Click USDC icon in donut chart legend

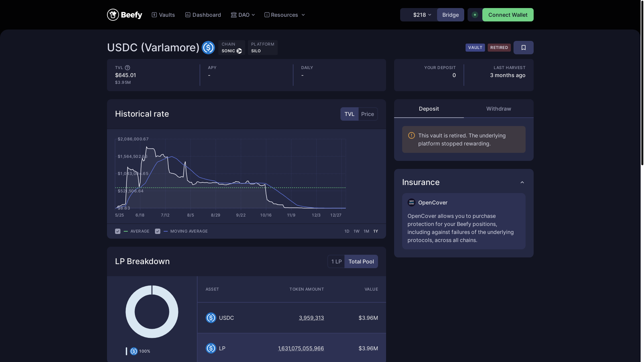[134, 351]
